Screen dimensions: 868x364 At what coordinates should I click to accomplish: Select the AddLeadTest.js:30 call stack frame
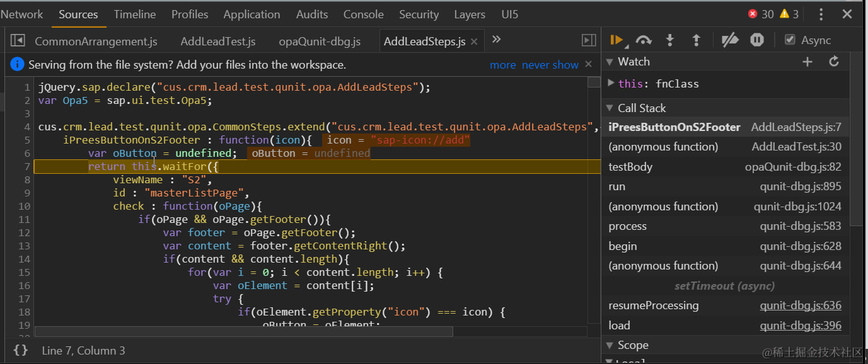point(725,147)
